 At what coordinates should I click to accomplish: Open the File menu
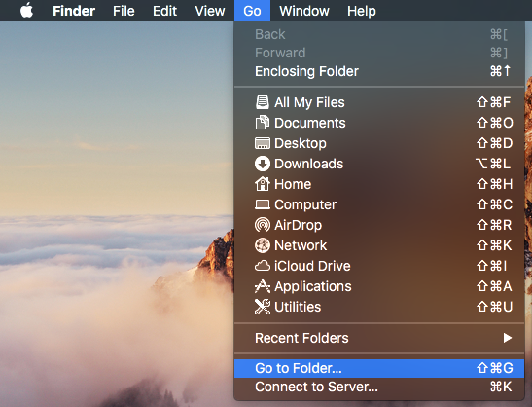124,11
